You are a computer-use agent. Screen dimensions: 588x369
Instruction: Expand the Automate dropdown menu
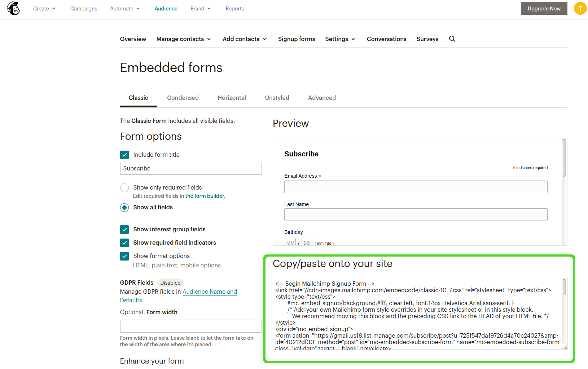[x=125, y=9]
